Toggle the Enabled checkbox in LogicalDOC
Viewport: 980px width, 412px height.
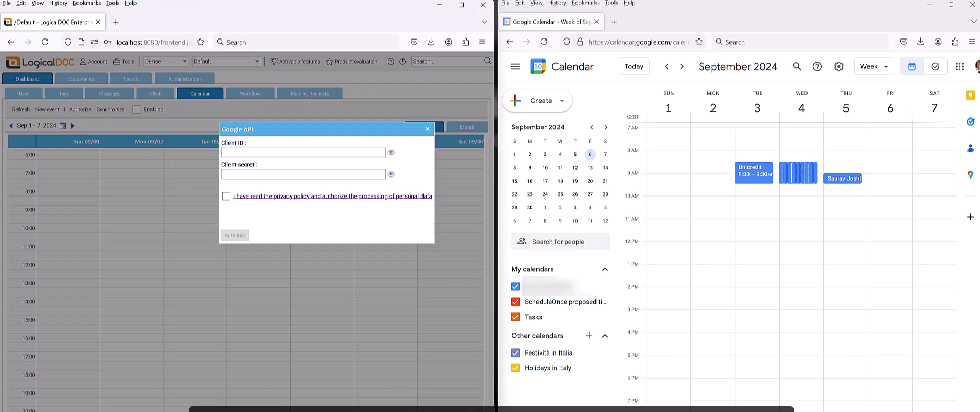point(137,109)
